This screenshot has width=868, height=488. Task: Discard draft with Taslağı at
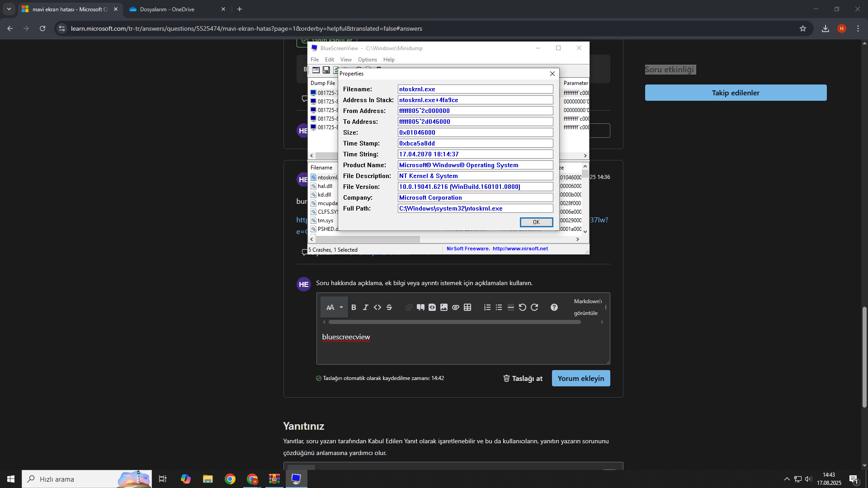(523, 378)
